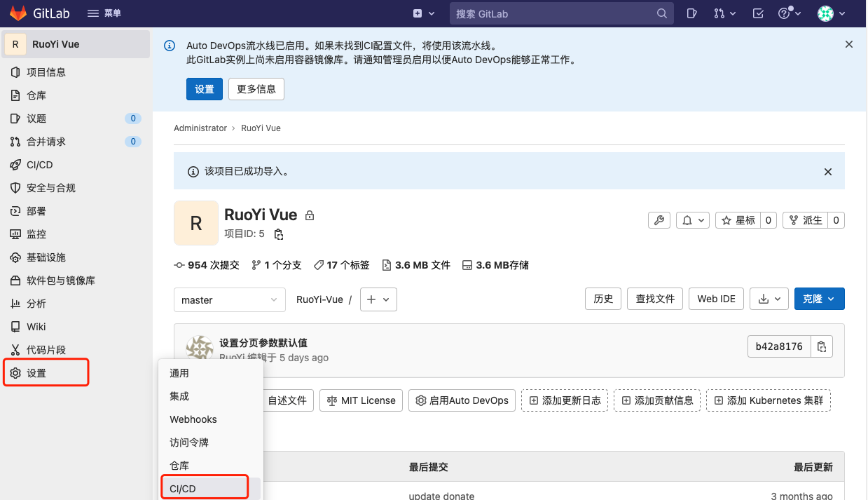
Task: Open the issues icon in top bar
Action: click(x=691, y=13)
